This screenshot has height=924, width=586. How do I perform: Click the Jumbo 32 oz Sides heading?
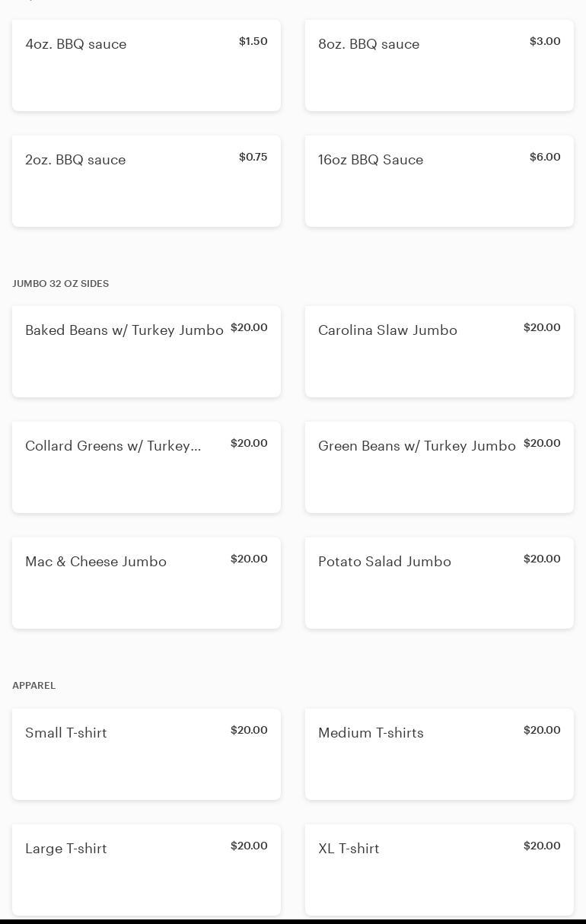coord(61,283)
